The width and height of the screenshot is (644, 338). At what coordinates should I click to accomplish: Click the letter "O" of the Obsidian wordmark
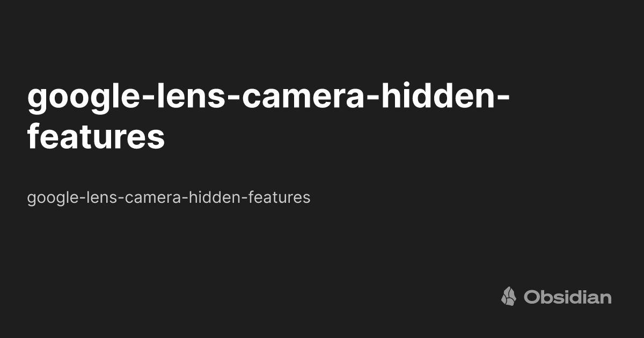tap(532, 297)
